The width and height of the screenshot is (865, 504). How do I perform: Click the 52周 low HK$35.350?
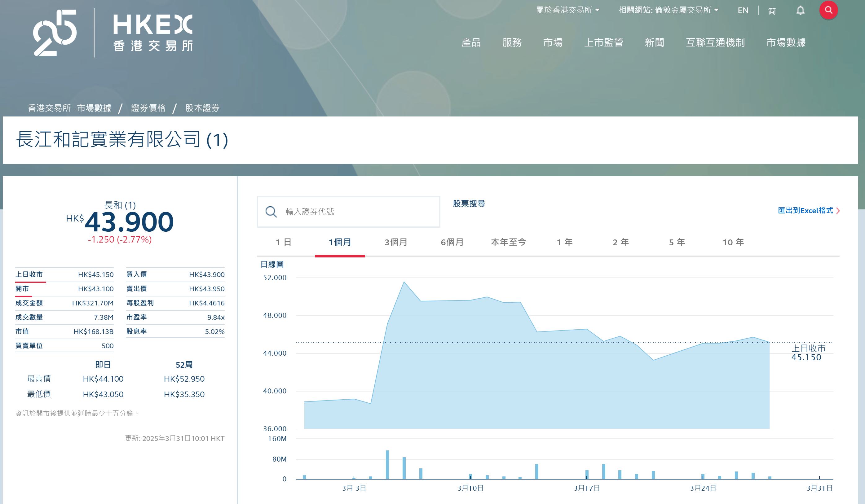(184, 395)
